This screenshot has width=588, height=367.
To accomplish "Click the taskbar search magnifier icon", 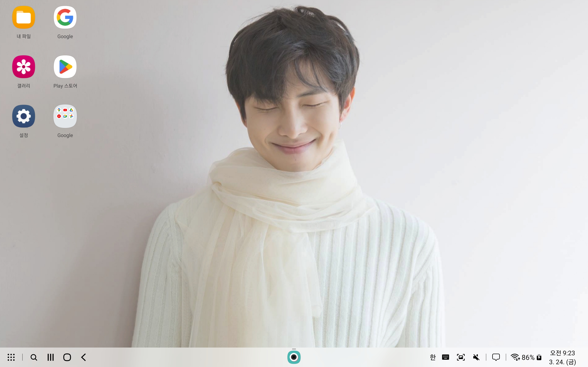I will coord(34,357).
